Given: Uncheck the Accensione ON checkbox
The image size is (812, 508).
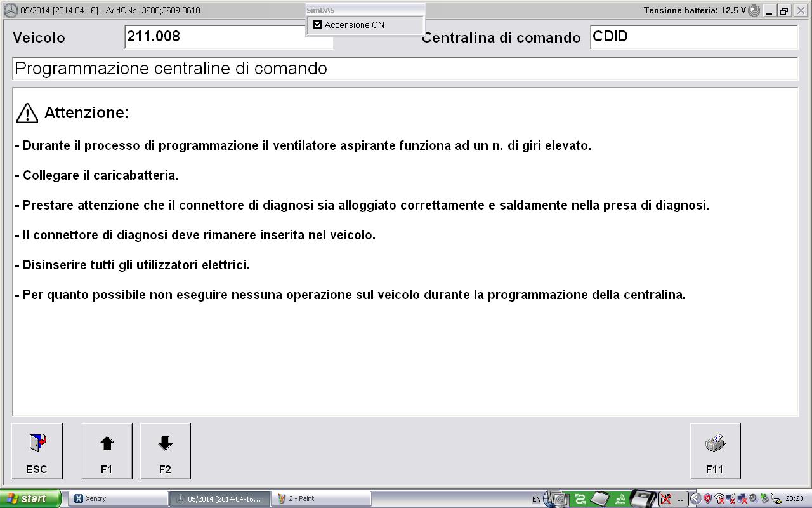Looking at the screenshot, I should (318, 25).
